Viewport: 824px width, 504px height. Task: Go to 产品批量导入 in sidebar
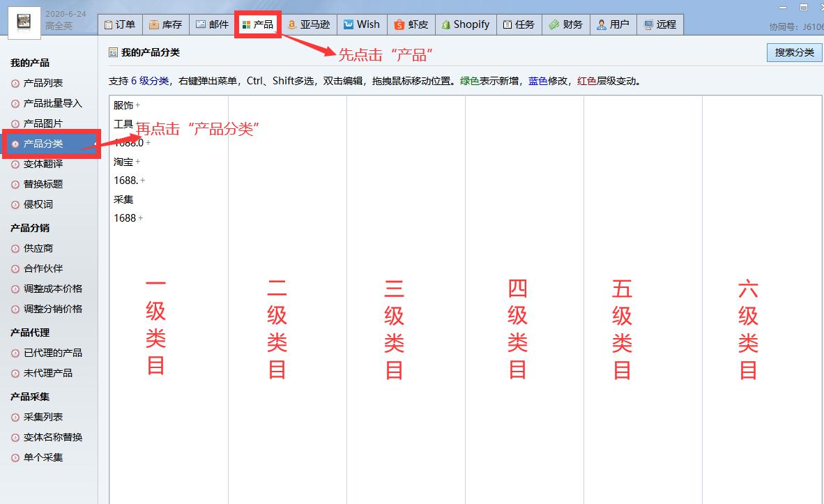pyautogui.click(x=52, y=103)
